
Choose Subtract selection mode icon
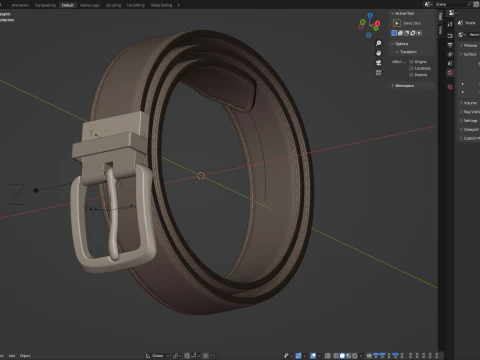[407, 33]
